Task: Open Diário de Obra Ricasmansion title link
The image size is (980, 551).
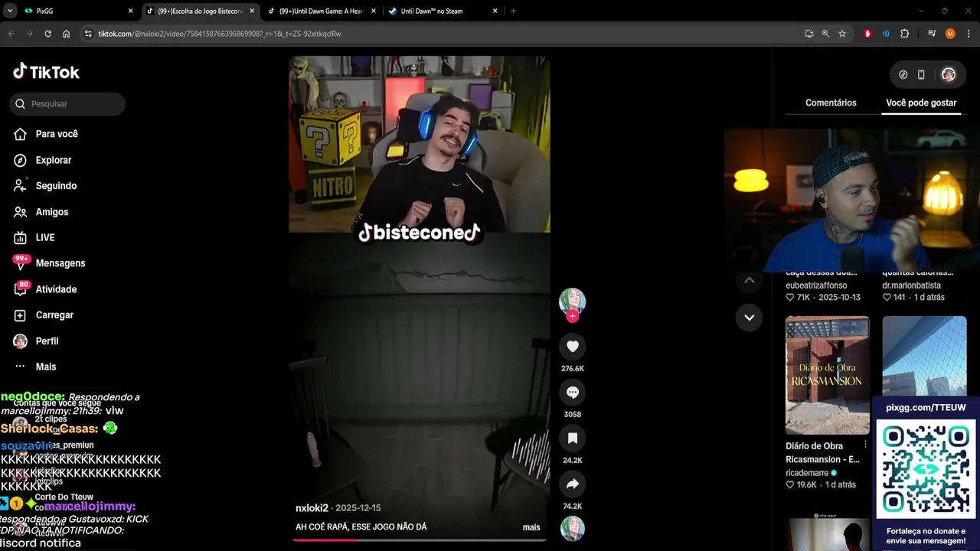Action: coord(821,453)
